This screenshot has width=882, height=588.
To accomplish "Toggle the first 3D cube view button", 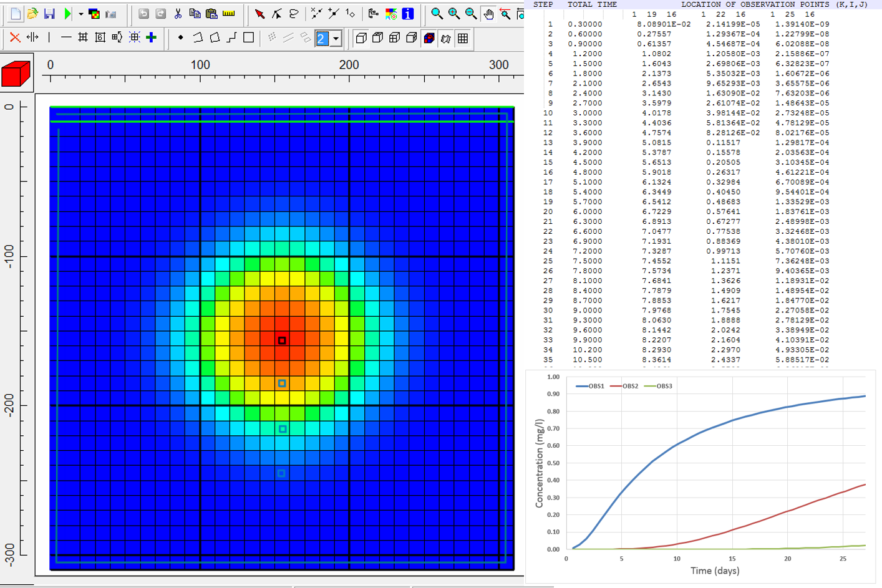I will [x=361, y=38].
